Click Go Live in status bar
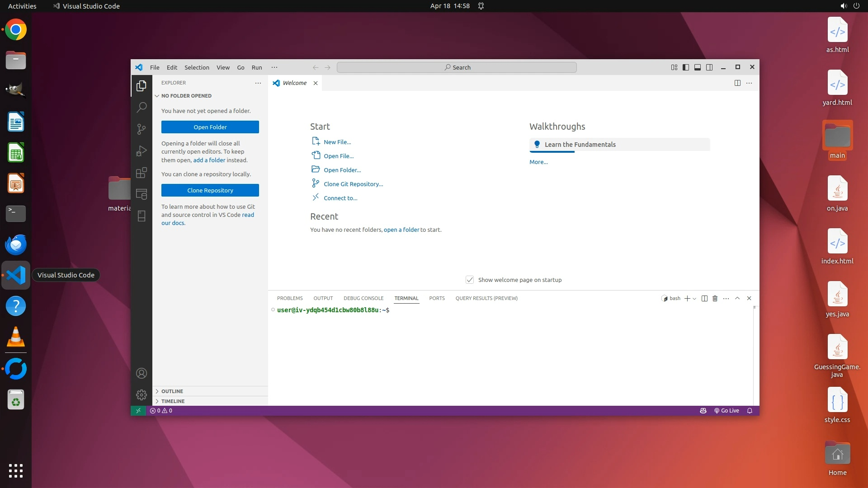This screenshot has height=488, width=868. 726,411
